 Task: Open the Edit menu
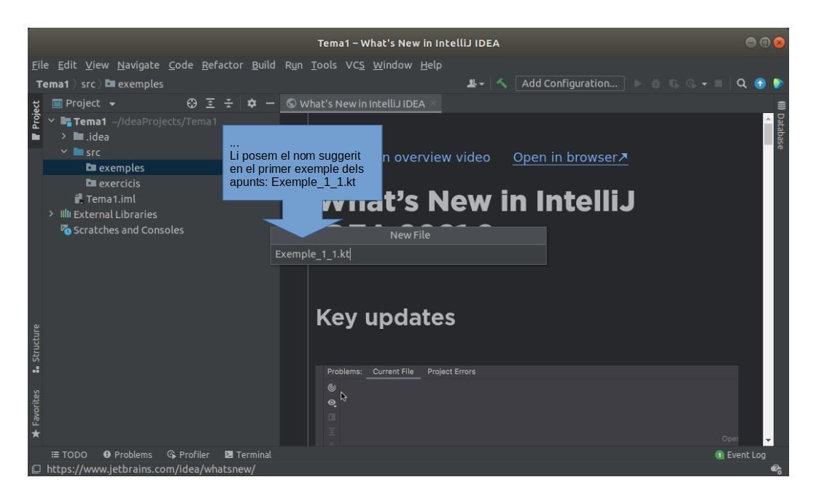(67, 66)
